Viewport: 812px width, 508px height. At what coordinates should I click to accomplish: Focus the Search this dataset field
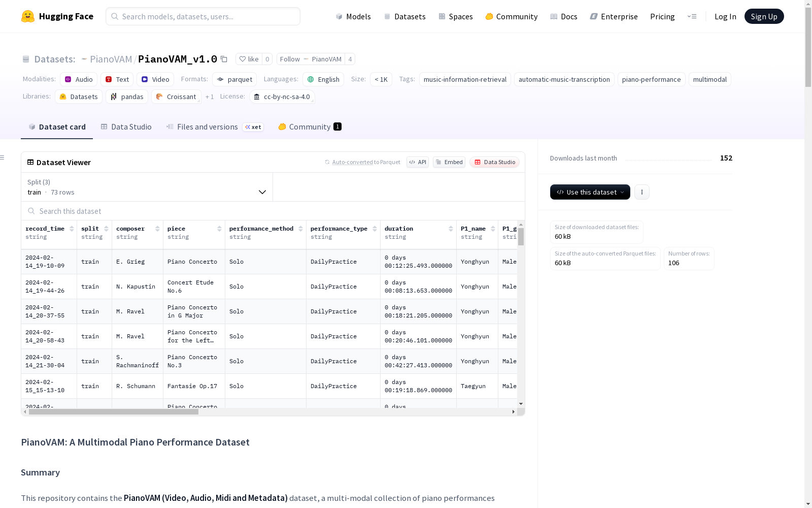tap(273, 211)
